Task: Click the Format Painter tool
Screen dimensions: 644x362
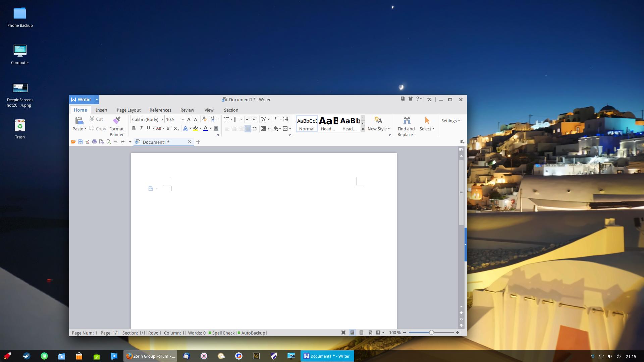Action: [116, 126]
